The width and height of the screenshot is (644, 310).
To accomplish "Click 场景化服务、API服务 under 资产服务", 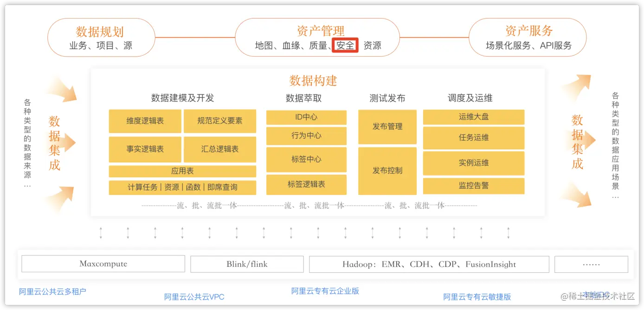I will tap(529, 45).
